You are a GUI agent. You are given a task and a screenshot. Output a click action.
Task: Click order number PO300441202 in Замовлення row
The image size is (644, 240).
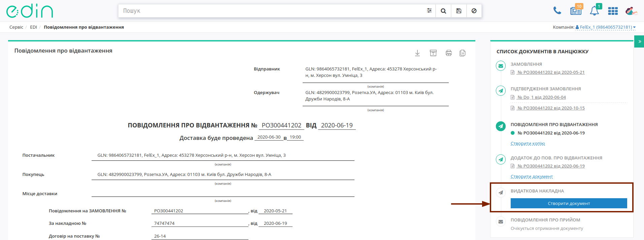169,211
